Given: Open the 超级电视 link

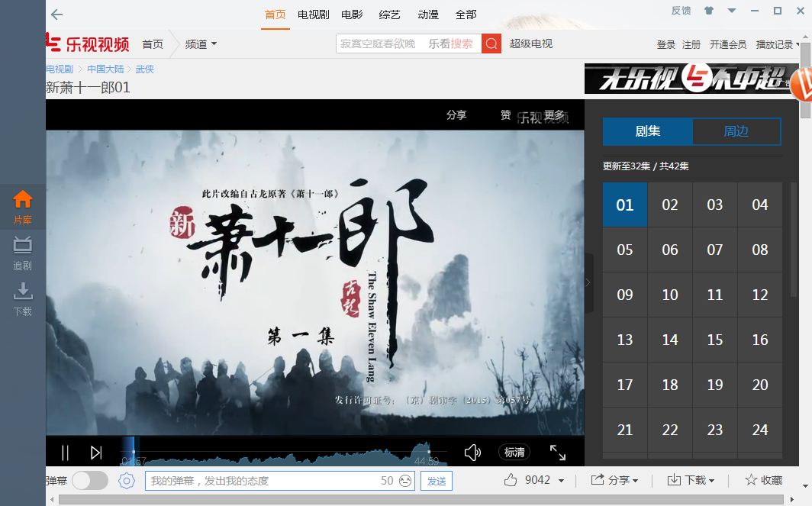Looking at the screenshot, I should (x=531, y=44).
